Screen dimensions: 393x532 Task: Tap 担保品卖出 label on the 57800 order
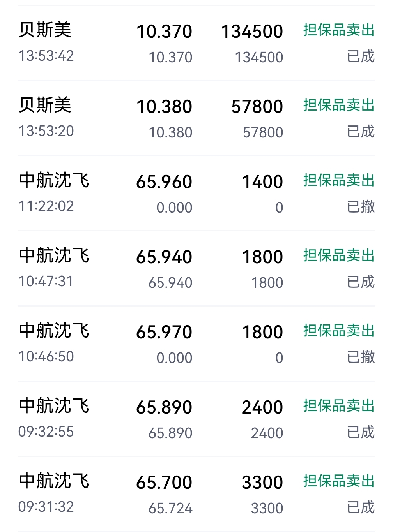tap(339, 105)
